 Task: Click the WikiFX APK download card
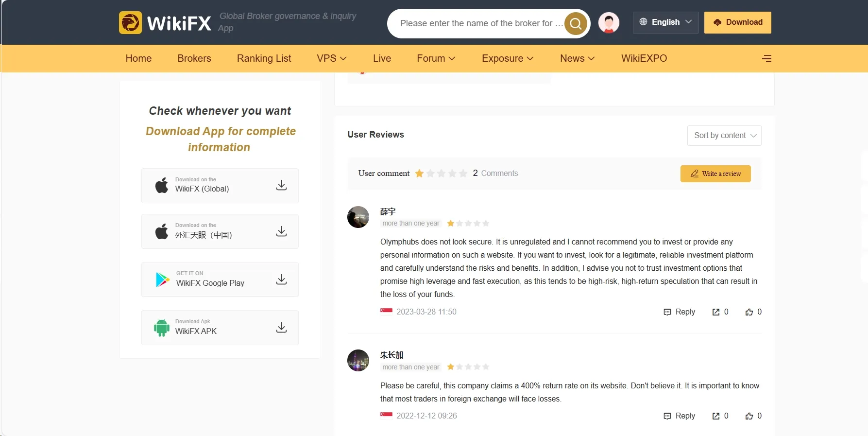point(220,328)
